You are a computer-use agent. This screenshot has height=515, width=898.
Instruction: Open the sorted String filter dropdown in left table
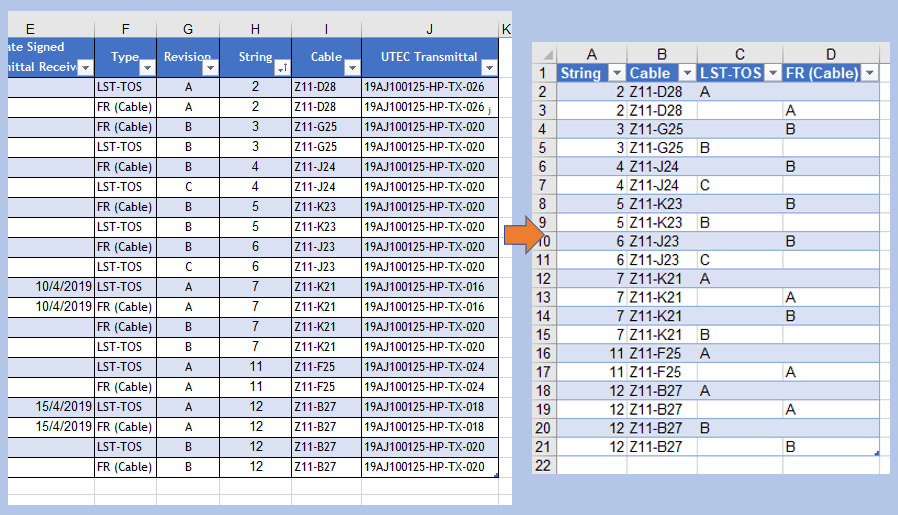pos(282,68)
